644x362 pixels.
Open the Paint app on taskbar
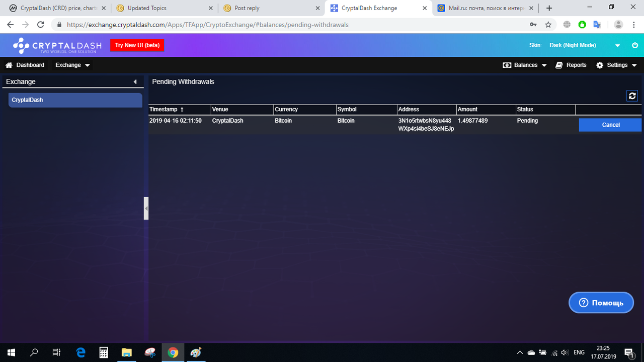[196, 352]
